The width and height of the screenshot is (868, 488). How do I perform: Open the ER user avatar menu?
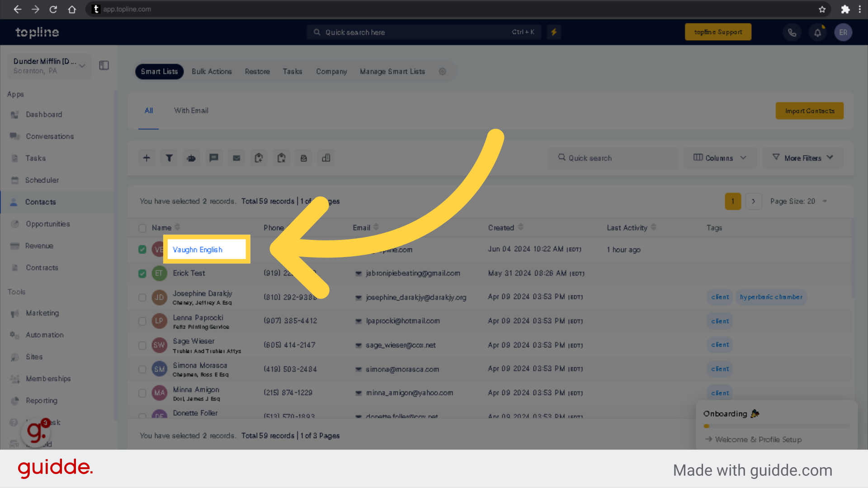click(x=843, y=32)
